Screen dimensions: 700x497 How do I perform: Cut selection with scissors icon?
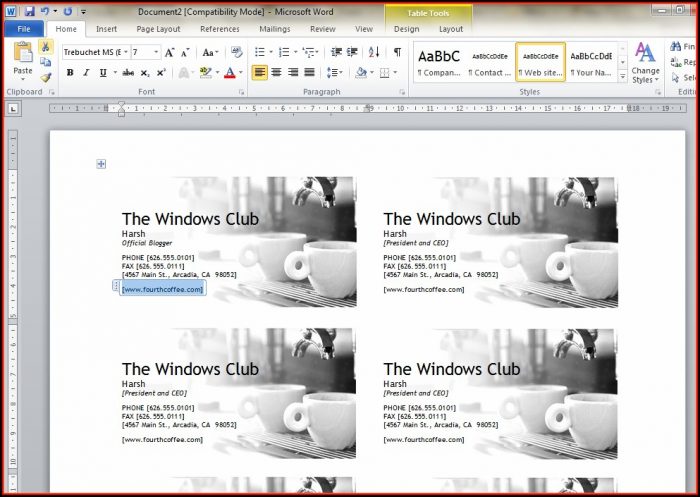pos(46,47)
